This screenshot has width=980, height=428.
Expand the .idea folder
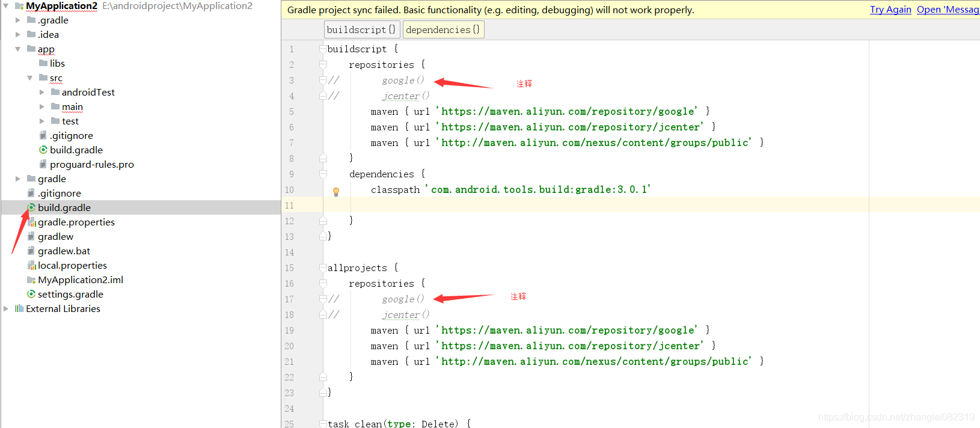(x=18, y=34)
